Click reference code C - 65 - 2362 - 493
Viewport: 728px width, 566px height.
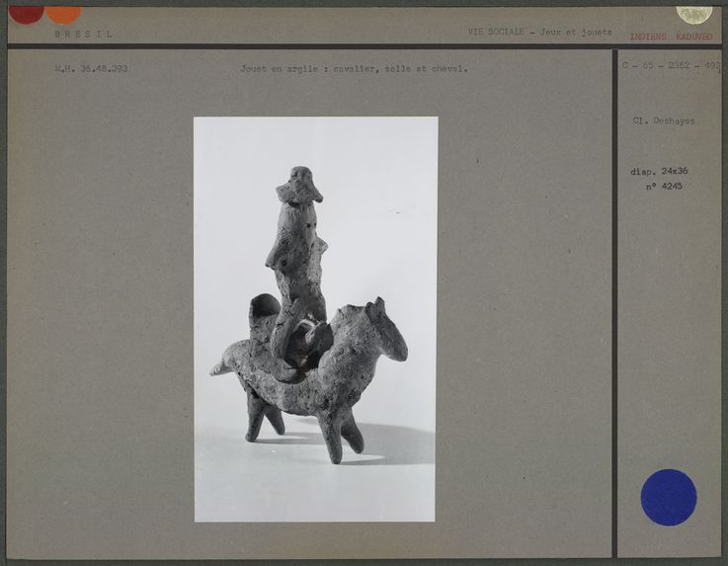pos(671,66)
